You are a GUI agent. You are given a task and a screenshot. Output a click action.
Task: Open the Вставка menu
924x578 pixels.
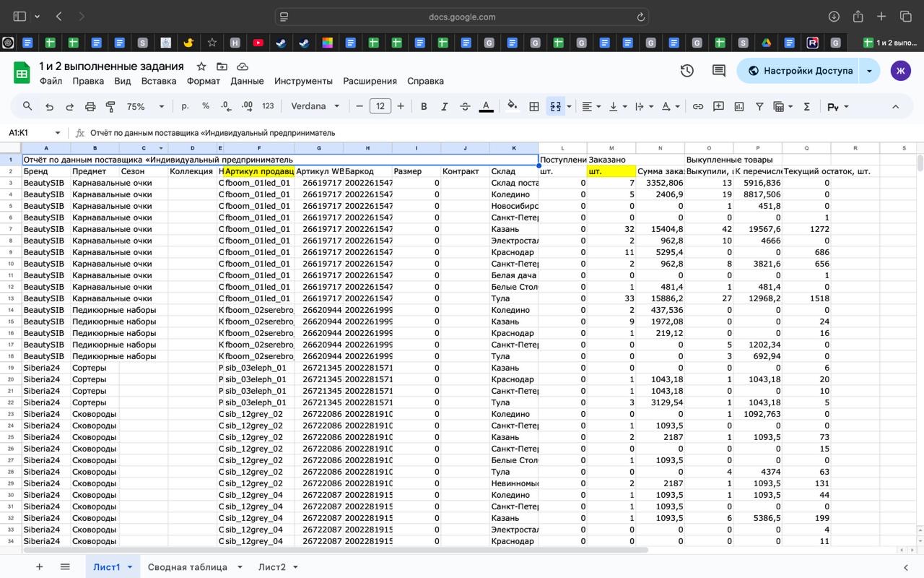point(159,81)
